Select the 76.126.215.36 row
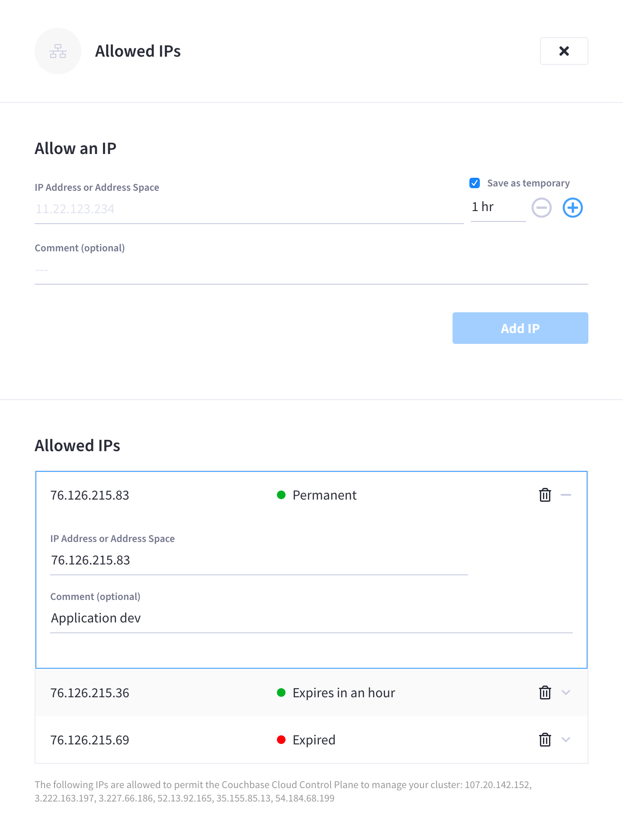The image size is (623, 840). click(x=173, y=693)
